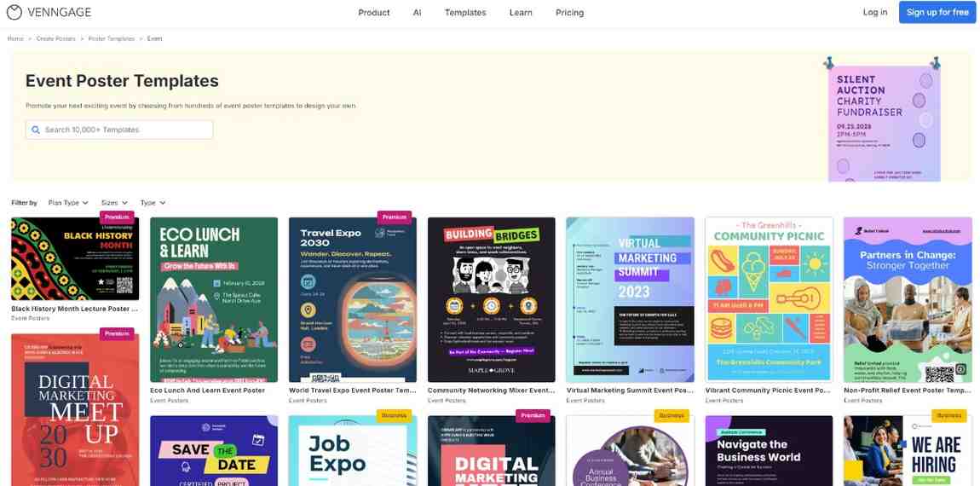This screenshot has height=486, width=980.
Task: Go to Create Posters breadcrumb link
Action: coord(55,38)
